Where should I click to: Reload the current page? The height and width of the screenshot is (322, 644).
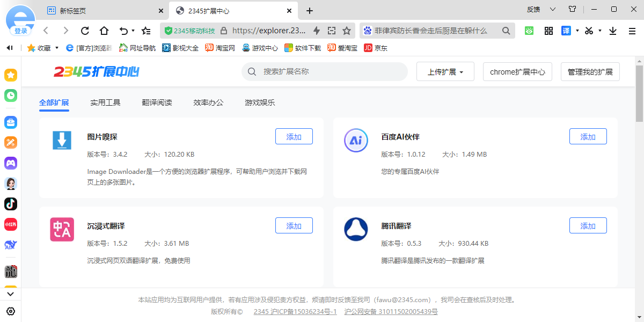click(85, 31)
